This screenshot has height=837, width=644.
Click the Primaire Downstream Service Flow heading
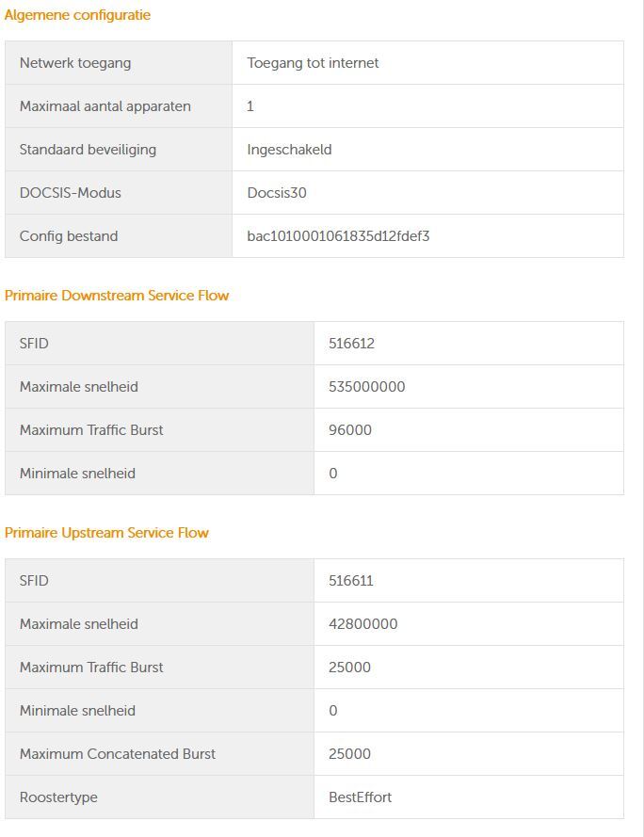[117, 296]
